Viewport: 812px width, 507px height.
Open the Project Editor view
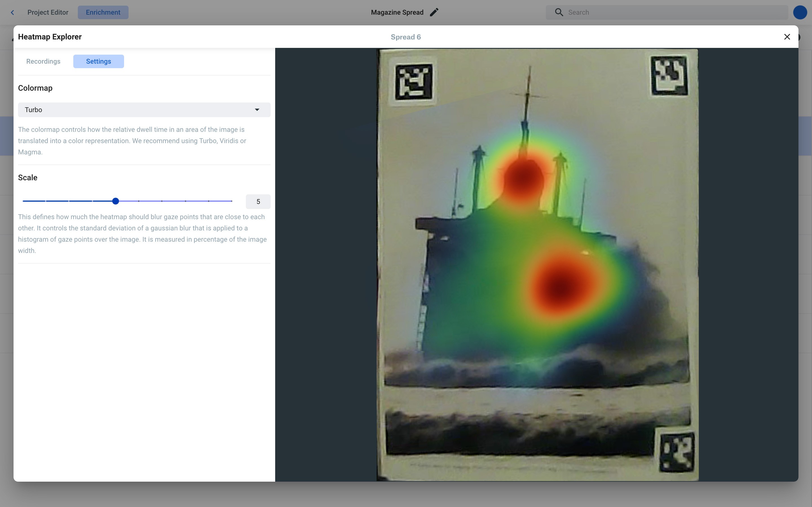click(x=48, y=12)
